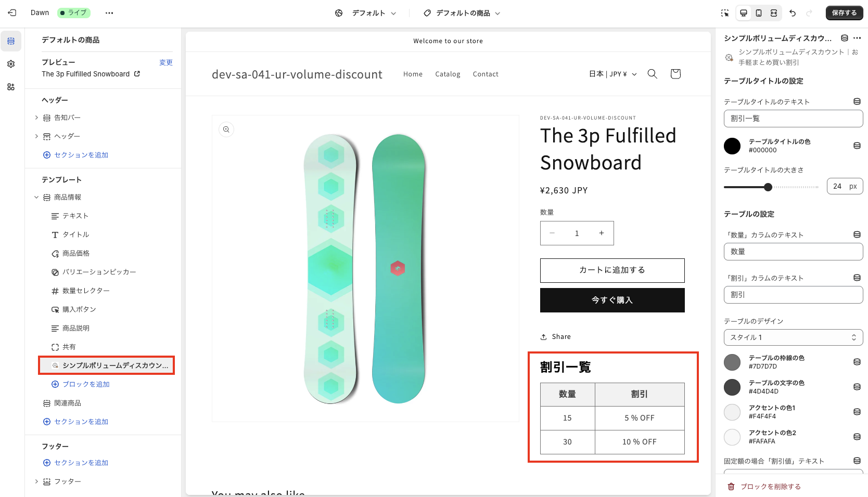868x497 pixels.
Task: Adjust the テーブルタイトルの大きさ size slider
Action: [768, 186]
